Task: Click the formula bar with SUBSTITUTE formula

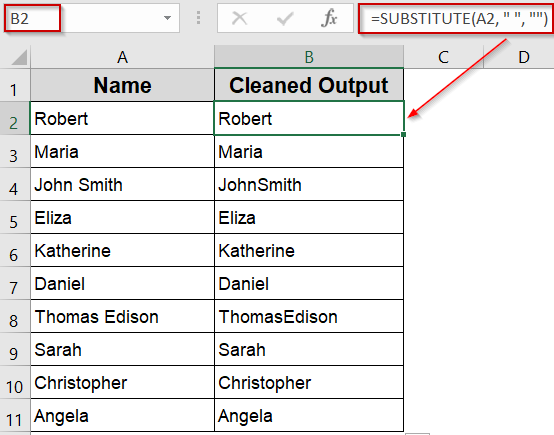Action: [x=456, y=18]
